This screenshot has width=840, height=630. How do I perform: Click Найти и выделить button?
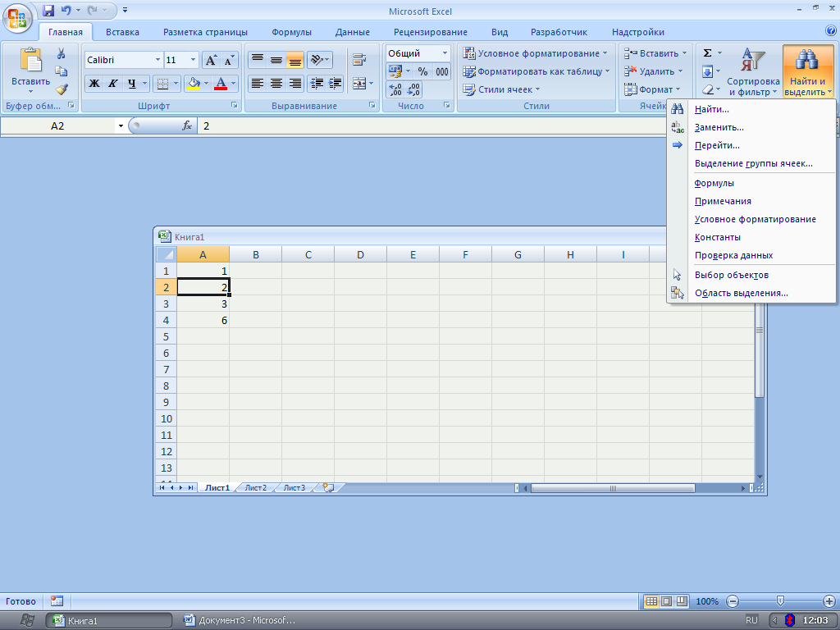[x=807, y=71]
